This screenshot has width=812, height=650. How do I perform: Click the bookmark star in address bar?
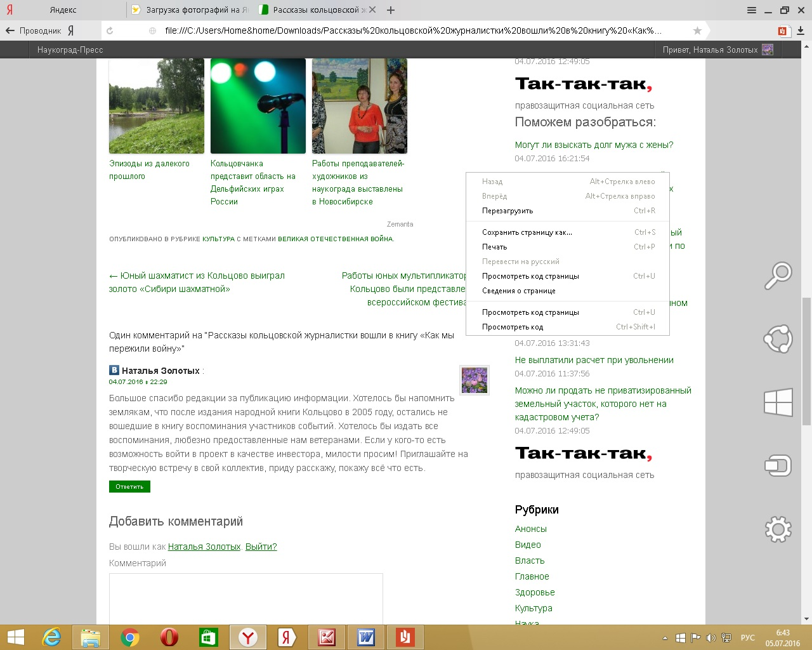coord(698,30)
